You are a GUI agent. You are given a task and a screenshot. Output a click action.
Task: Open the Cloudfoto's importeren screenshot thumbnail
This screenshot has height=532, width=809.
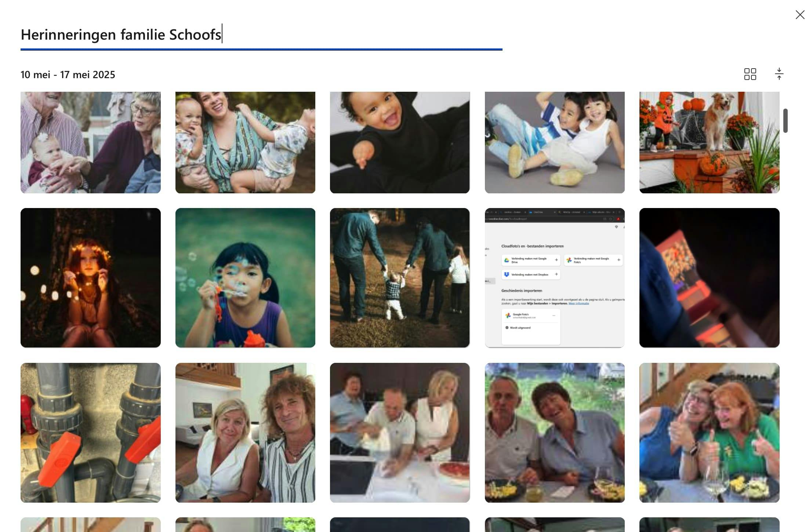click(555, 278)
